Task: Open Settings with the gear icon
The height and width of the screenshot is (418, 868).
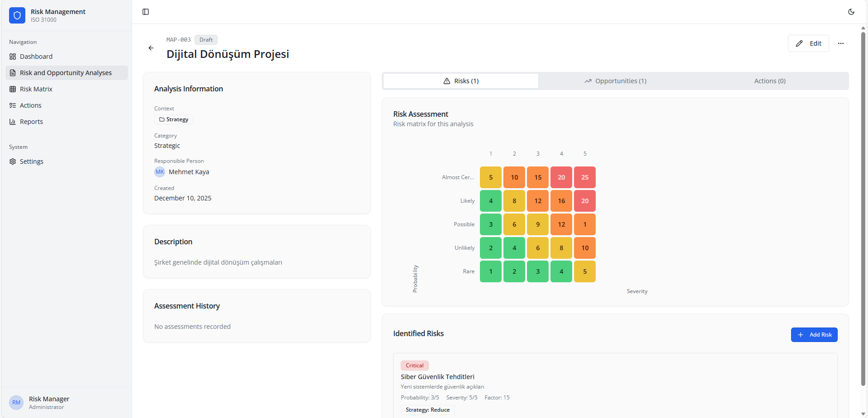Action: pos(13,161)
